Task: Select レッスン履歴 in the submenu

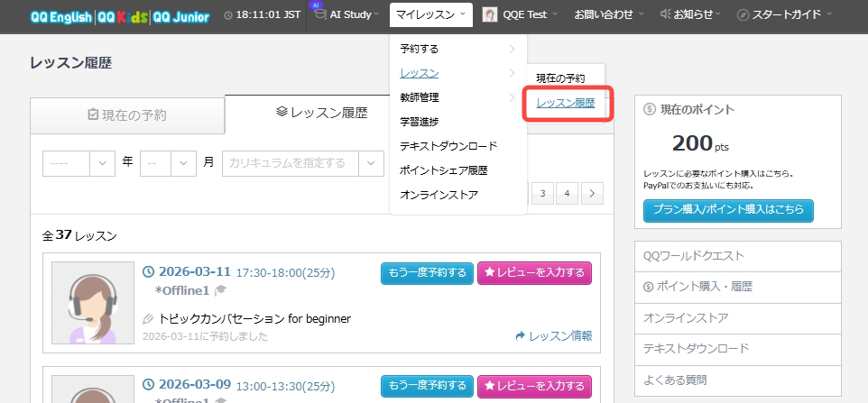Action: point(566,103)
